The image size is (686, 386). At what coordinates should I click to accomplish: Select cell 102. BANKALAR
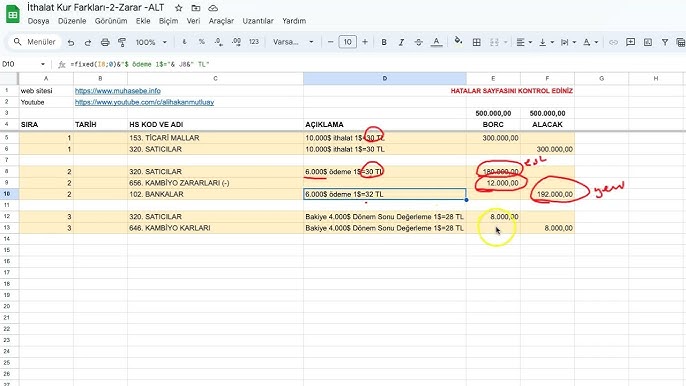pyautogui.click(x=215, y=194)
